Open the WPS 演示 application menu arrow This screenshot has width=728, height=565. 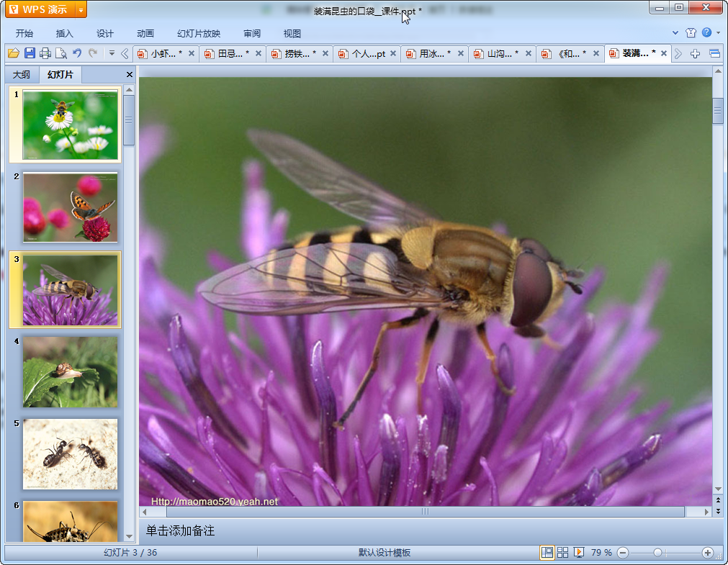click(x=80, y=9)
